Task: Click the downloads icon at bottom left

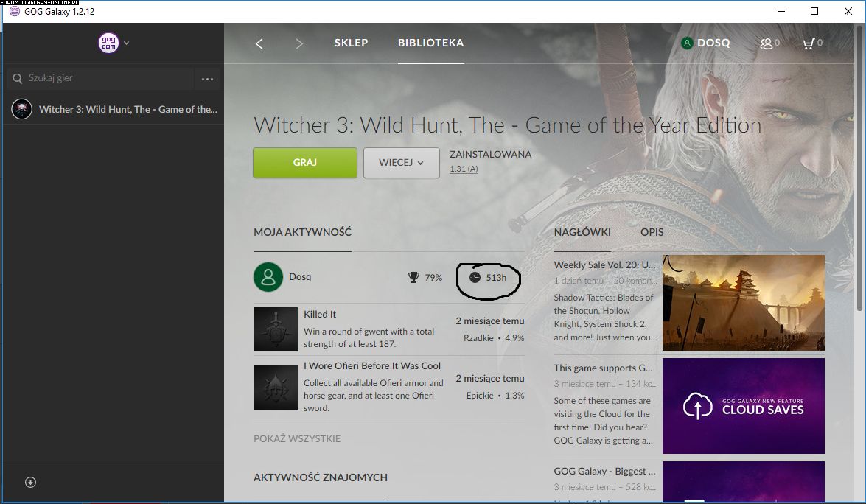Action: pyautogui.click(x=30, y=483)
